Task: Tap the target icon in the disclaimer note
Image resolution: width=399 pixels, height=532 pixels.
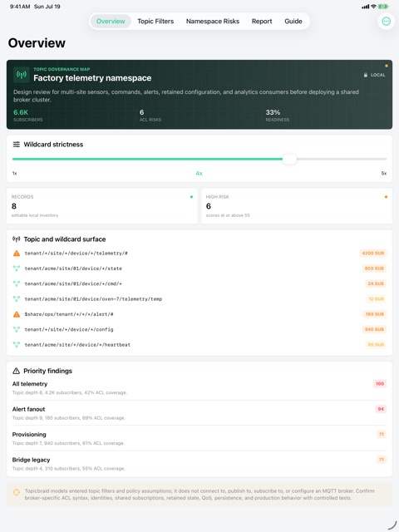Action: [x=17, y=492]
